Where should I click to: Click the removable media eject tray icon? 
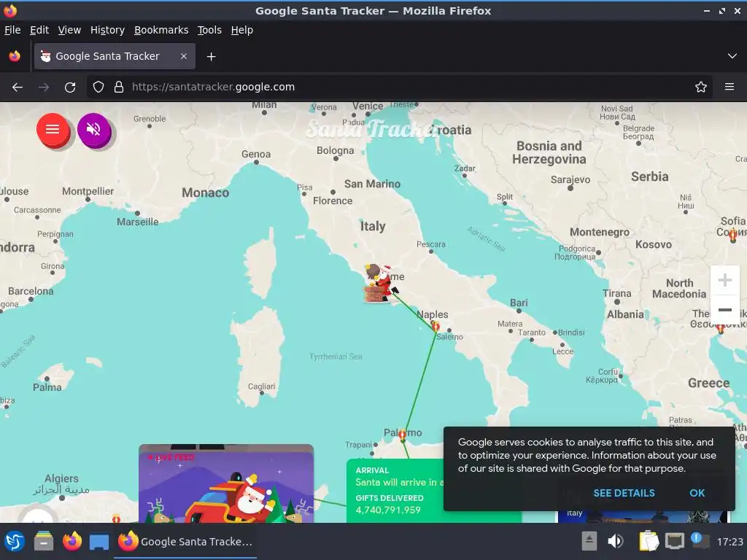[x=589, y=542]
